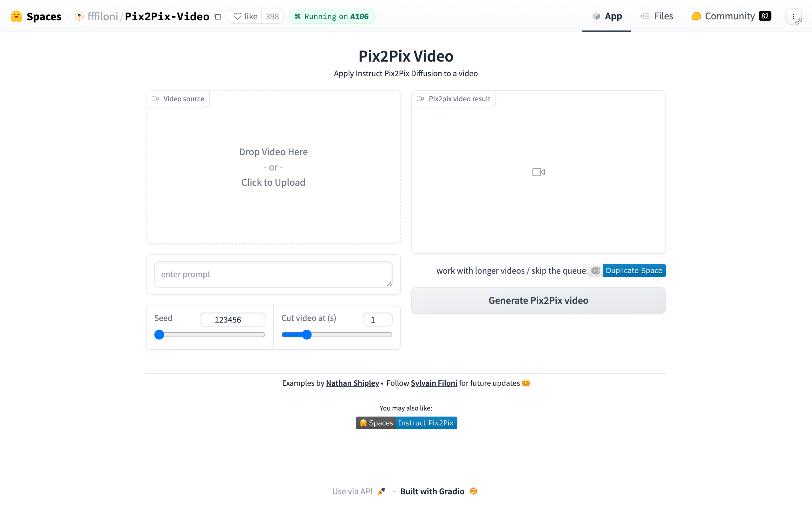Viewport: 812px width, 508px height.
Task: Open Nathan Shipley's link
Action: (x=352, y=383)
